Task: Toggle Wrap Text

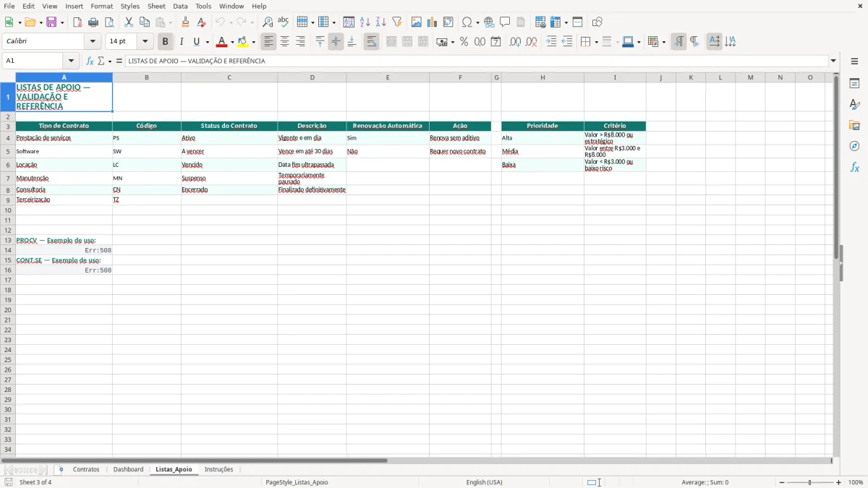Action: point(372,42)
